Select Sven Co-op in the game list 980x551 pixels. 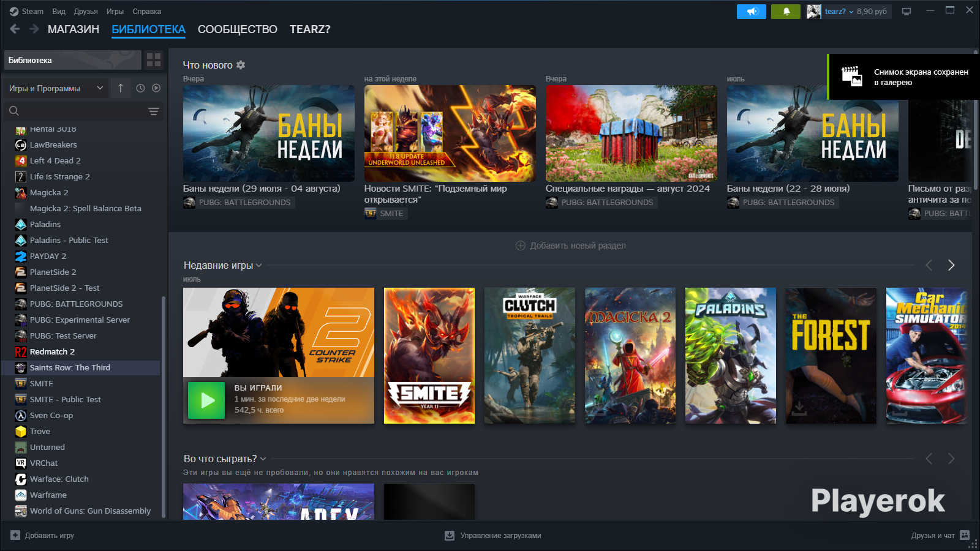[x=81, y=416]
